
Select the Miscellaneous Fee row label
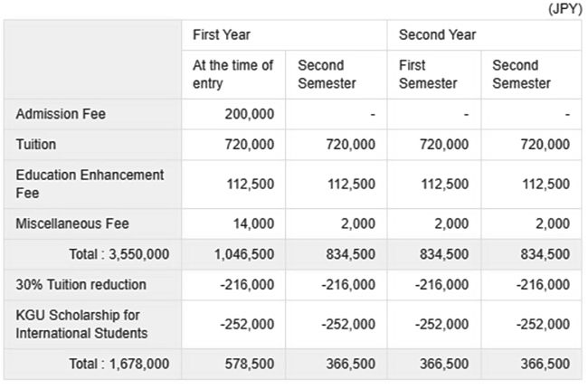pos(72,224)
